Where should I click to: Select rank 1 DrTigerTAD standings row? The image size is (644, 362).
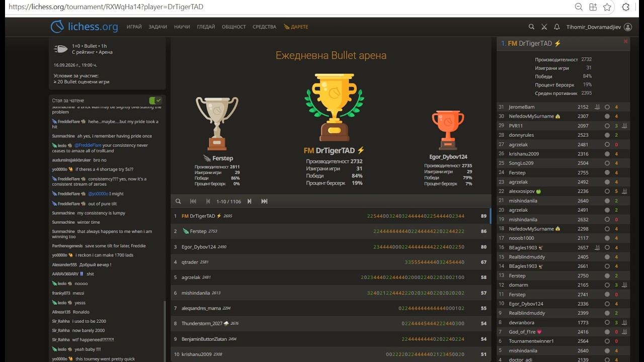click(331, 216)
